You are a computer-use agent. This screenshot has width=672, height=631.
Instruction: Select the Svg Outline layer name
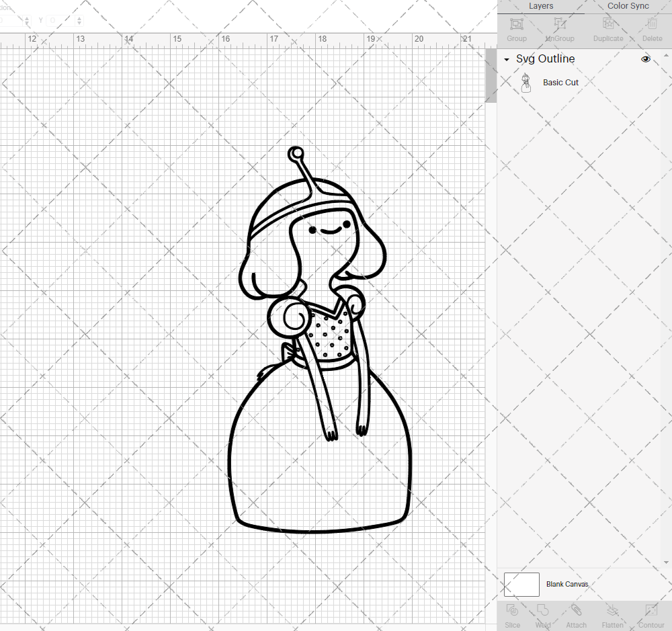click(544, 59)
